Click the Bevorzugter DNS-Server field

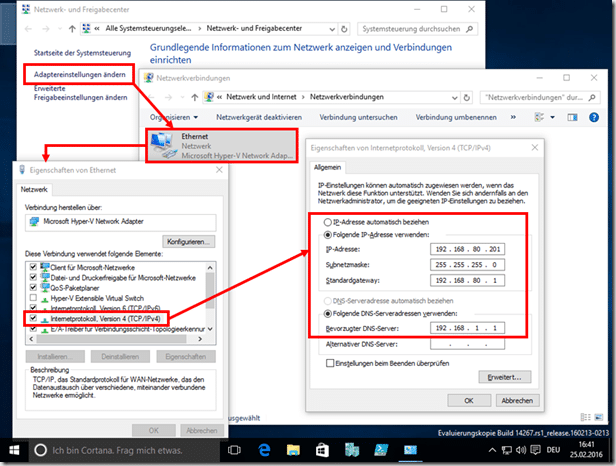pyautogui.click(x=468, y=328)
